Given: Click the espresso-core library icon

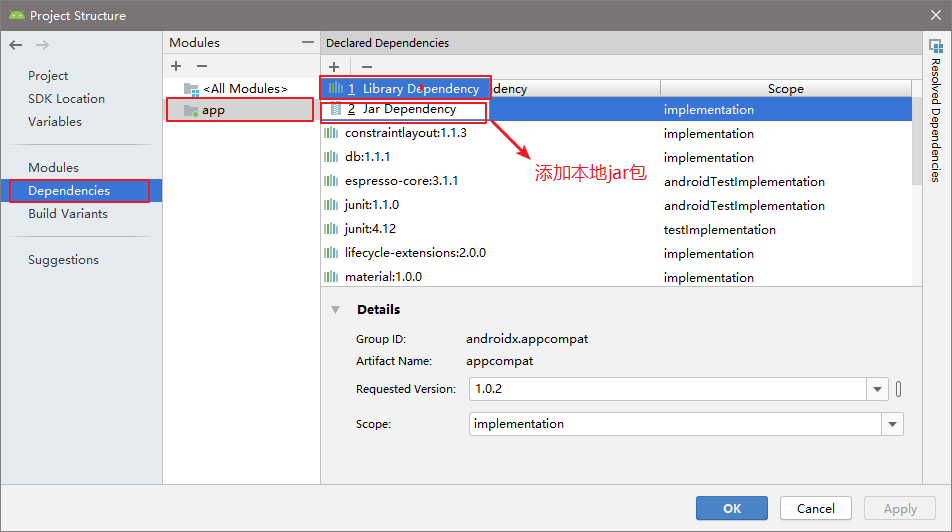Looking at the screenshot, I should 331,181.
